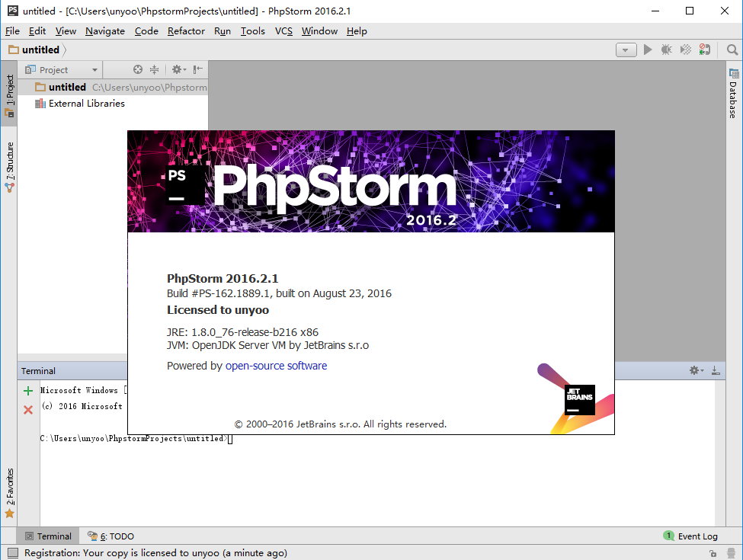Open Project panel gear settings menu
Screen dimensions: 743x560
[x=178, y=69]
